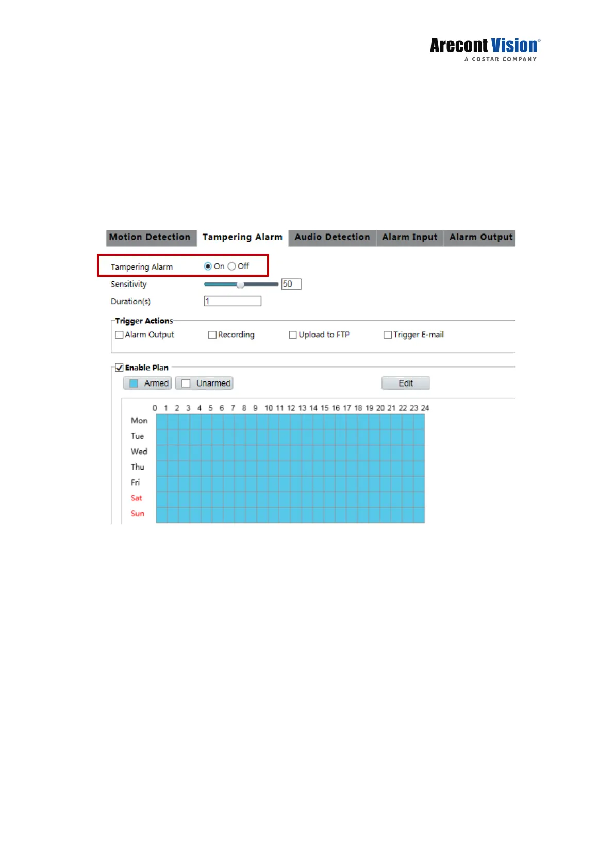The width and height of the screenshot is (614, 868).
Task: Turn Tampering Alarm On
Action: pos(208,266)
